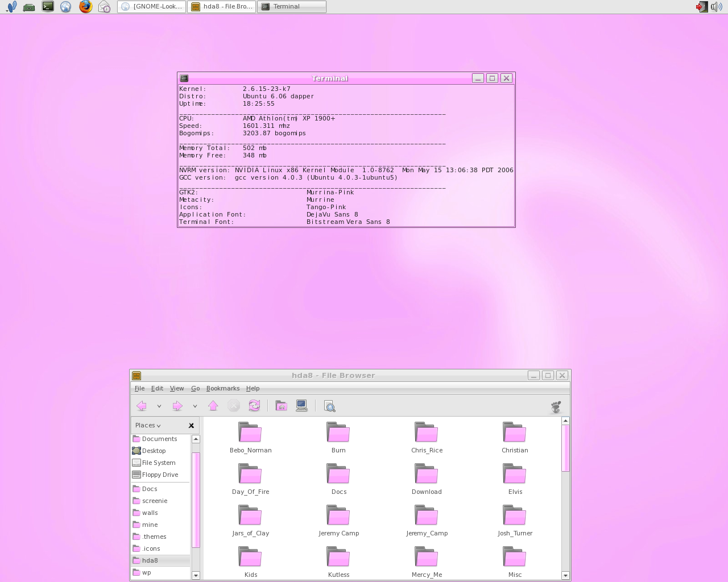The height and width of the screenshot is (582, 728).
Task: Select the Download folder
Action: 427,479
